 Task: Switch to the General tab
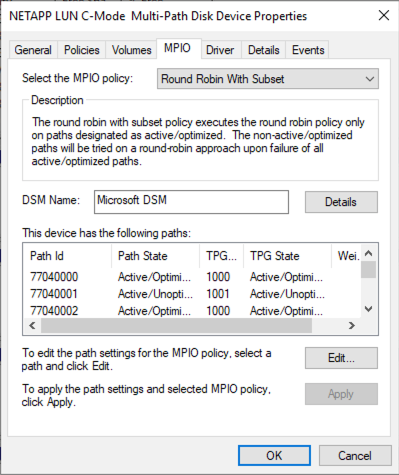(x=33, y=50)
